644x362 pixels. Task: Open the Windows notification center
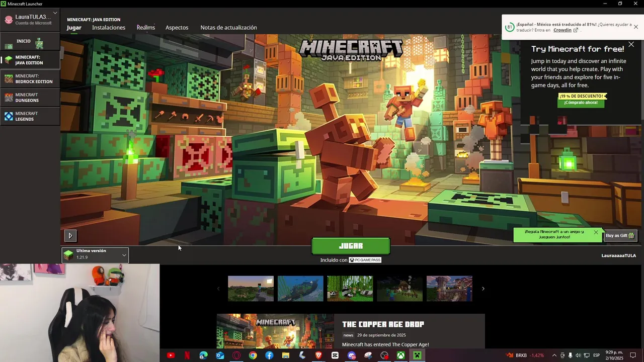[633, 355]
